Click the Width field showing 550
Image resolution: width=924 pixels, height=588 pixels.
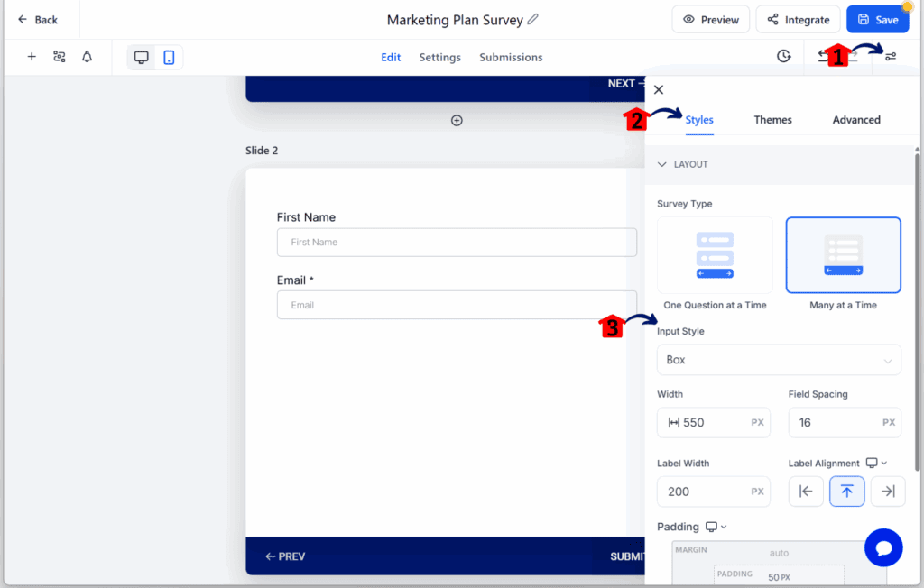pyautogui.click(x=714, y=422)
